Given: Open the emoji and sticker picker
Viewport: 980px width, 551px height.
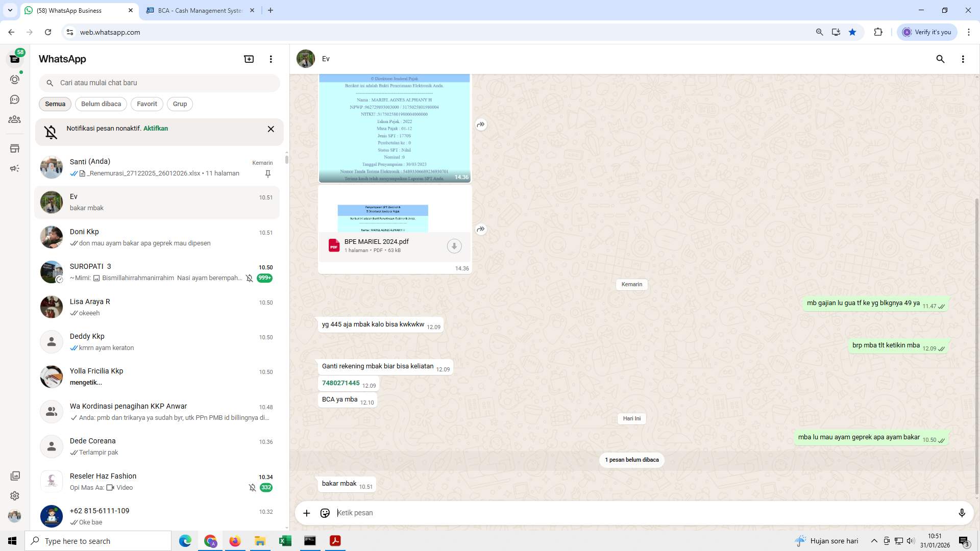Looking at the screenshot, I should point(325,513).
